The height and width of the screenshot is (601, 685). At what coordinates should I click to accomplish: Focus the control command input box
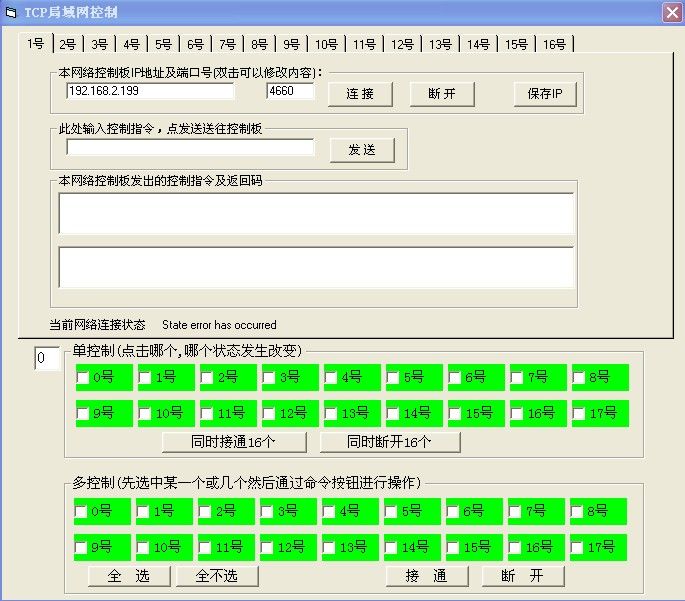(x=190, y=148)
